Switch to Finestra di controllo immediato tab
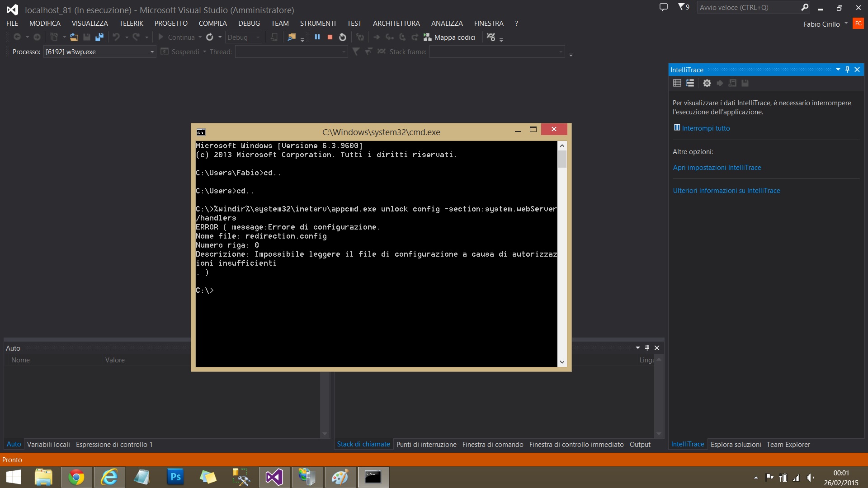868x488 pixels. click(576, 445)
